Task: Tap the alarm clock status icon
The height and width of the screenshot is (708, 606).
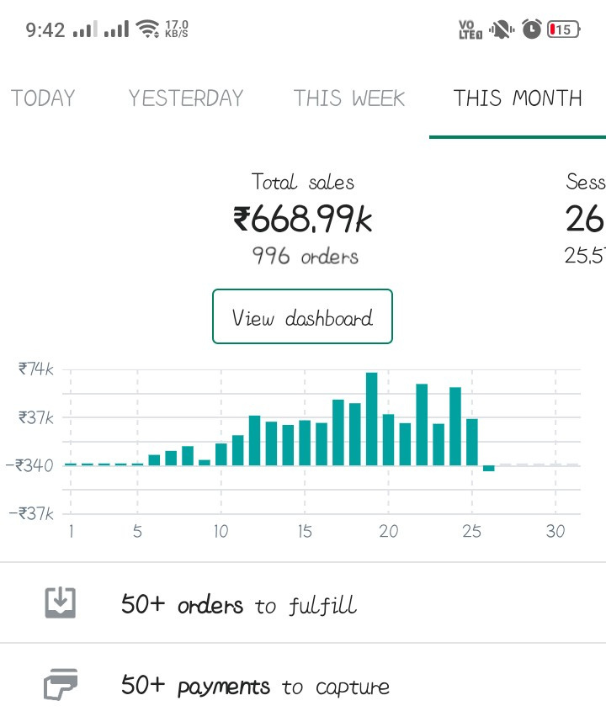Action: pos(531,29)
